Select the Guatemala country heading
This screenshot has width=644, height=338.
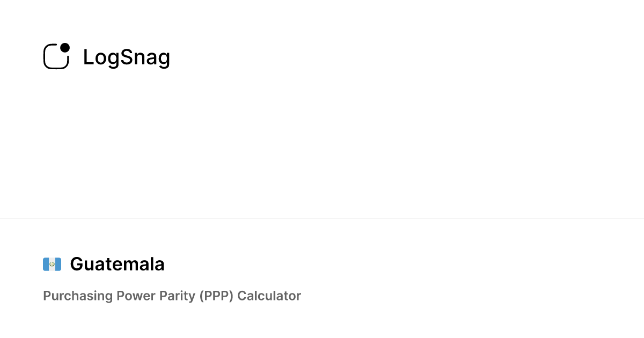pos(117,264)
